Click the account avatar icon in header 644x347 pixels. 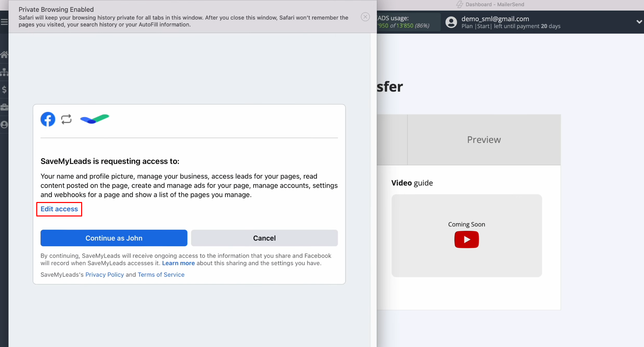451,22
